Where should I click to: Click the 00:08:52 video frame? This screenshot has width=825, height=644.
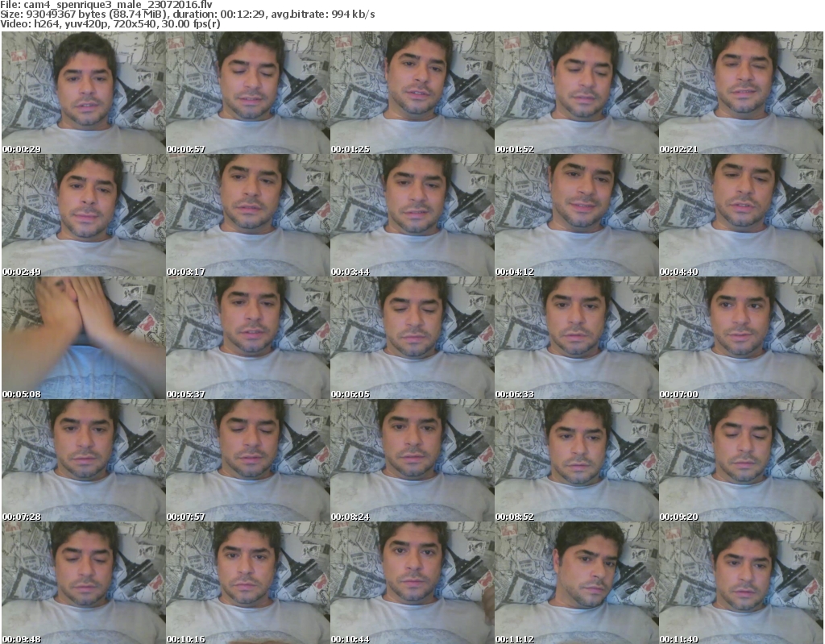click(576, 460)
